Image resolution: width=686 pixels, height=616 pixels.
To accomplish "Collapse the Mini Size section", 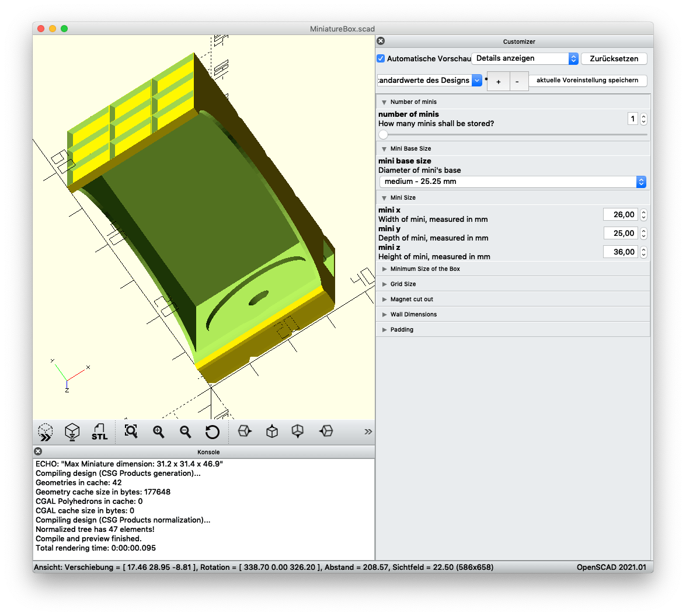I will click(x=384, y=198).
